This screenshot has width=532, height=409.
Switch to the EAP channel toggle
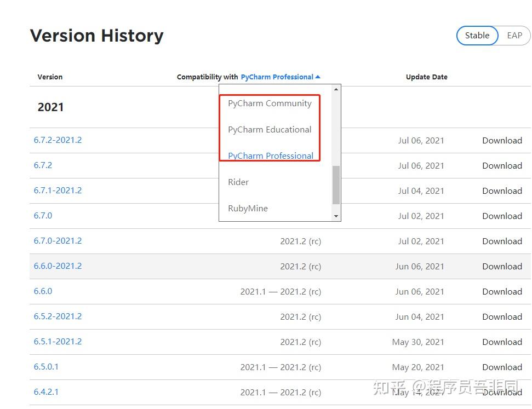(514, 36)
